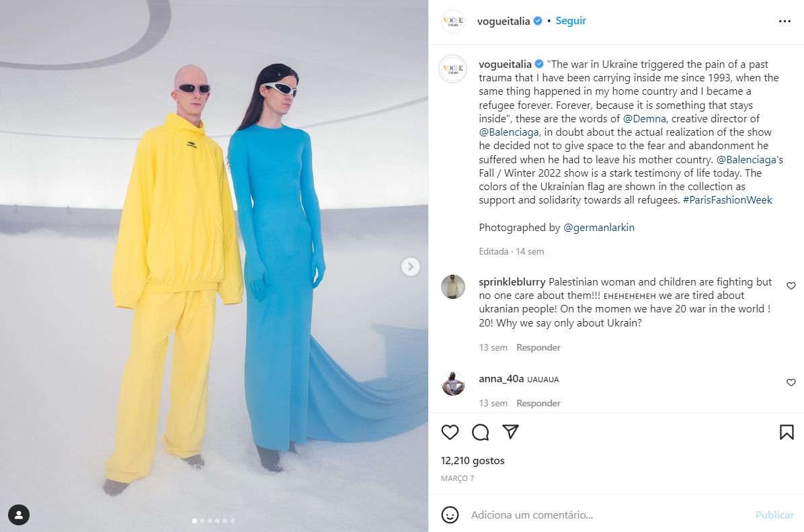Open comments via speech bubble icon
The width and height of the screenshot is (804, 532).
(x=480, y=432)
